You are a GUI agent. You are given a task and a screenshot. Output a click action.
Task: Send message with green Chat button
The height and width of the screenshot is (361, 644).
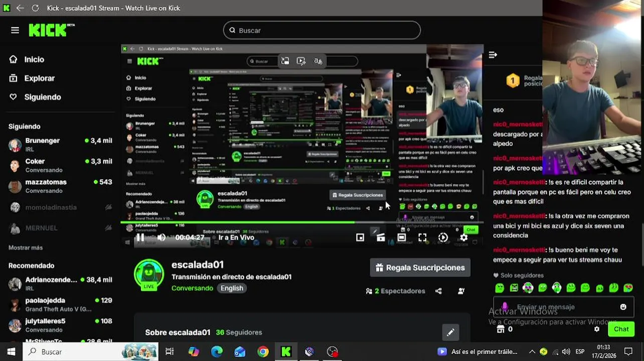[x=621, y=329]
